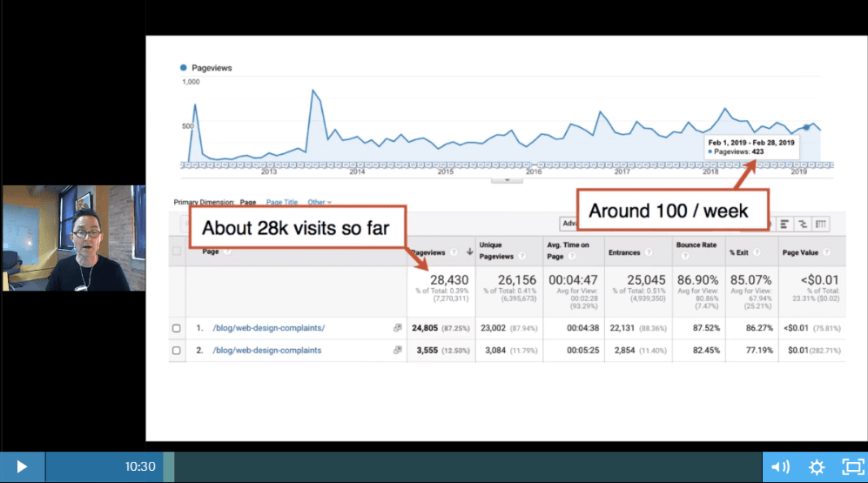This screenshot has width=868, height=483.
Task: Check row 2 /blog/web-design-complaints checkbox
Action: pyautogui.click(x=177, y=350)
